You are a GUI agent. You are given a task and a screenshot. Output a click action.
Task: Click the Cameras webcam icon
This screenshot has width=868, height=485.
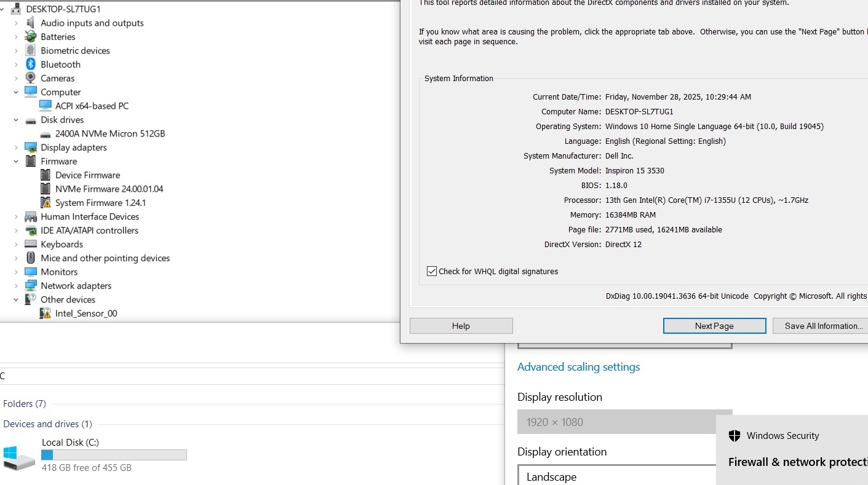click(x=31, y=78)
